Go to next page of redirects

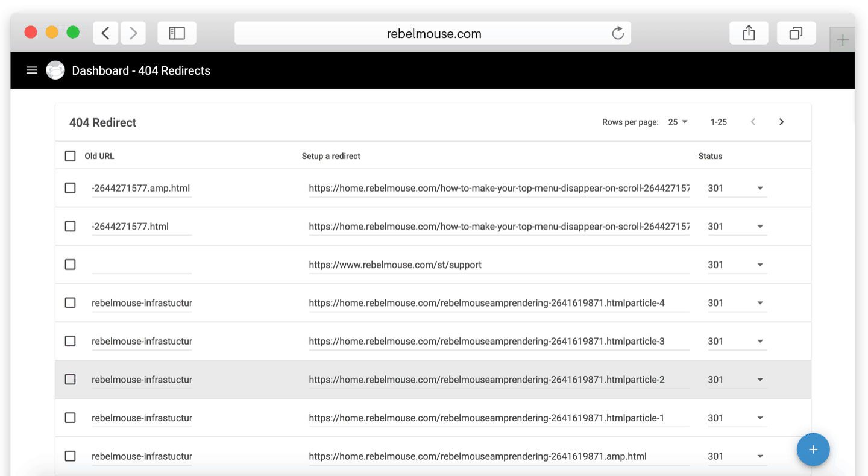click(x=781, y=122)
